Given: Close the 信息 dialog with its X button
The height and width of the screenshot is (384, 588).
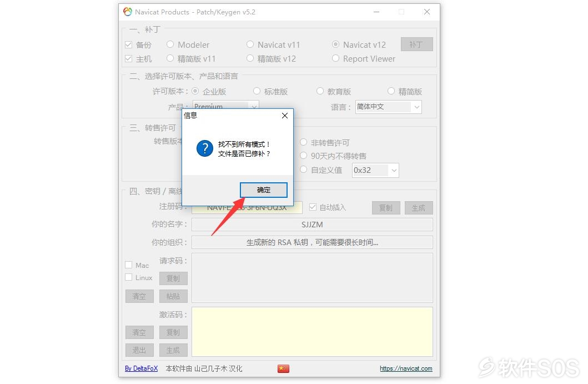Looking at the screenshot, I should point(285,116).
